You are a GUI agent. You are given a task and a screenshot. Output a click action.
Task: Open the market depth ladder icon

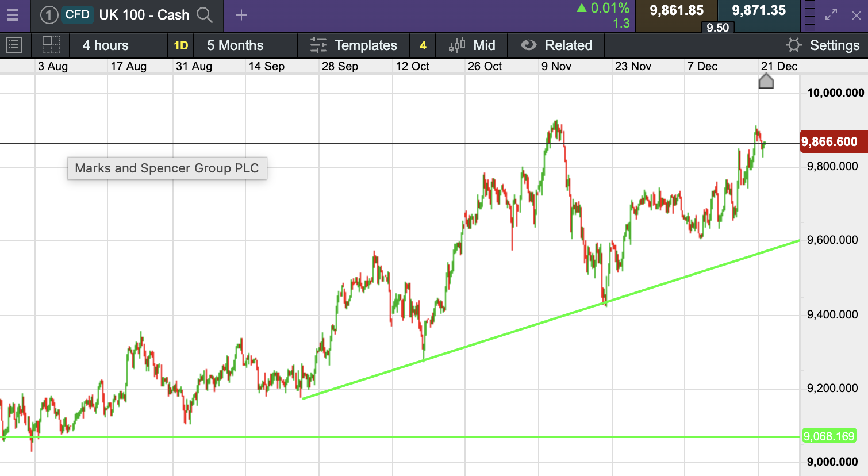[809, 15]
